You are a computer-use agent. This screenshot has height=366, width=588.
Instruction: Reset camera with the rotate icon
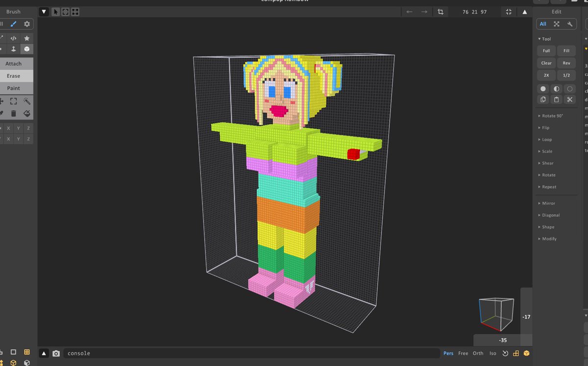coord(505,353)
